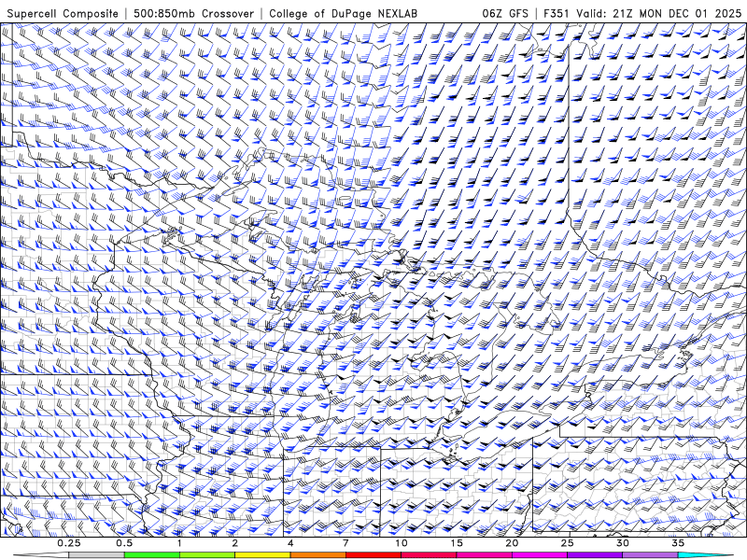Image resolution: width=747 pixels, height=560 pixels.
Task: Click the '0.5' colorbar value label
Action: click(124, 543)
